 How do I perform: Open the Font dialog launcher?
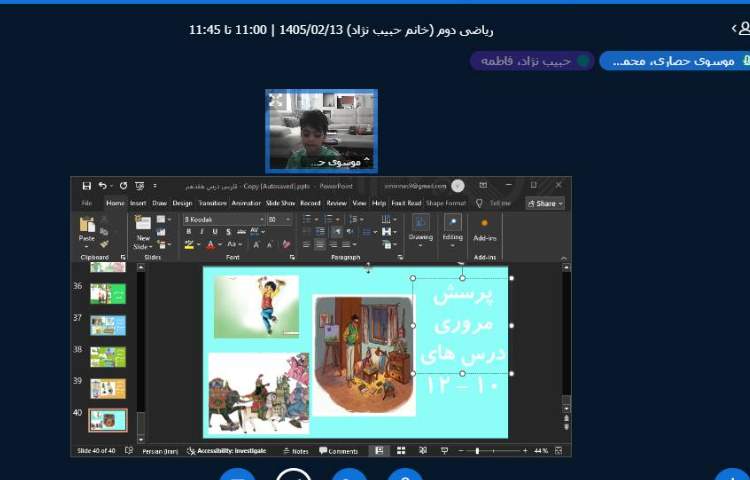click(x=292, y=258)
